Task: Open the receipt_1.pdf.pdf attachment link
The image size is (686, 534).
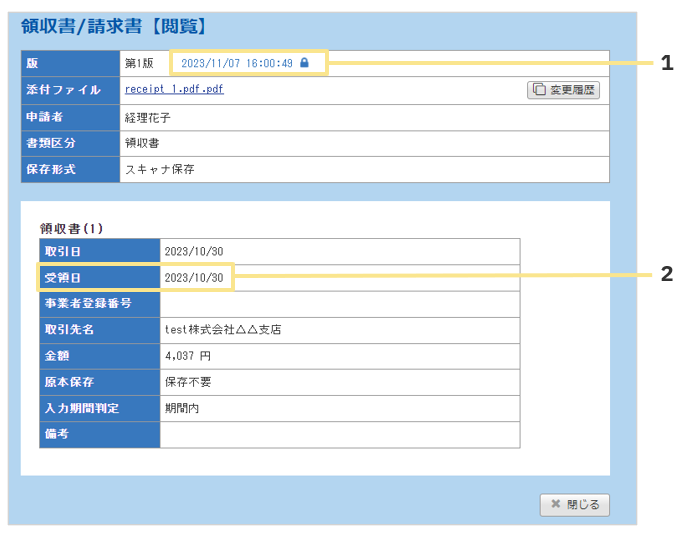Action: tap(174, 89)
